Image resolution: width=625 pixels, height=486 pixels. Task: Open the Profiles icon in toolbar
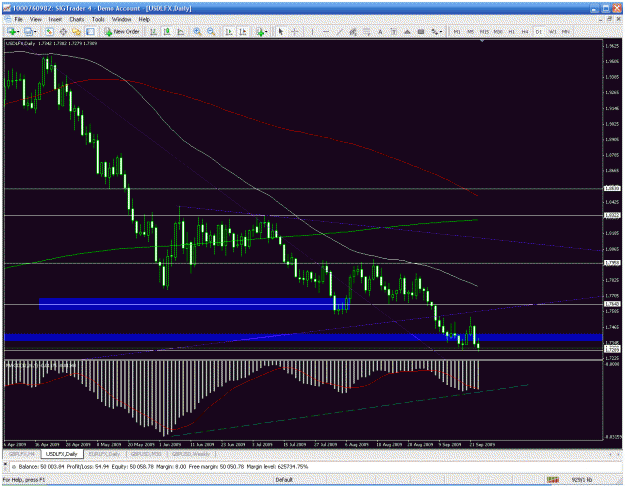[x=28, y=31]
